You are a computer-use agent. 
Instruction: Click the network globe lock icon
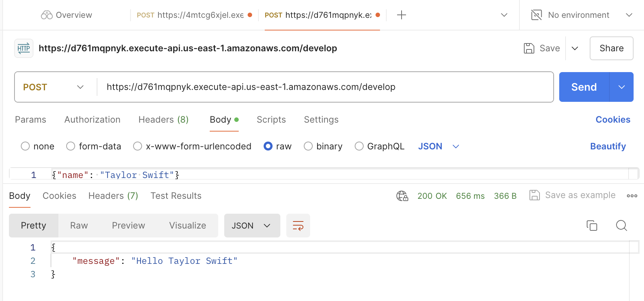[402, 196]
